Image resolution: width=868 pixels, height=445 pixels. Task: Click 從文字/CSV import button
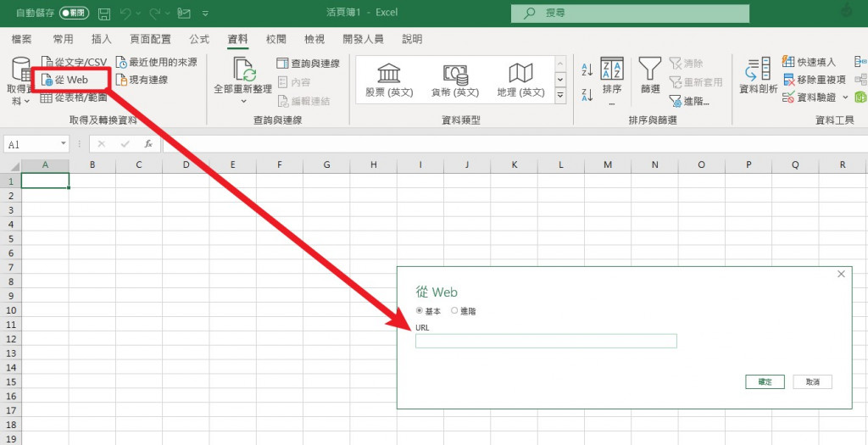tap(75, 62)
